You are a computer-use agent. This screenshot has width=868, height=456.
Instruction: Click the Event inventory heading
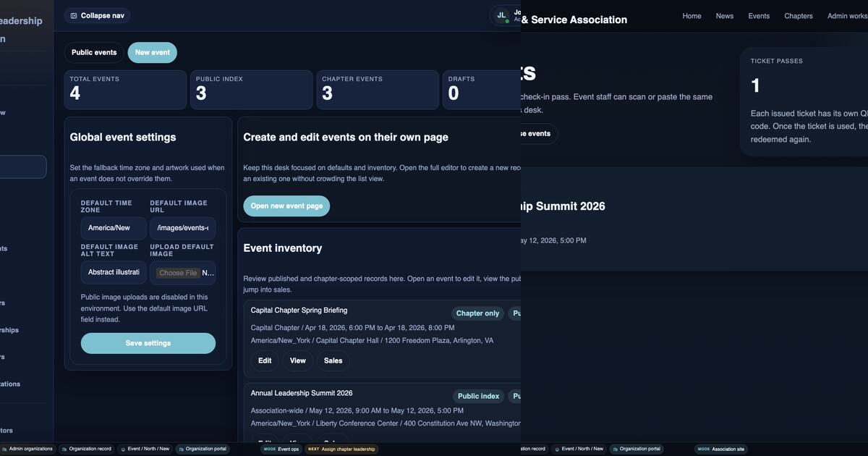pyautogui.click(x=283, y=248)
